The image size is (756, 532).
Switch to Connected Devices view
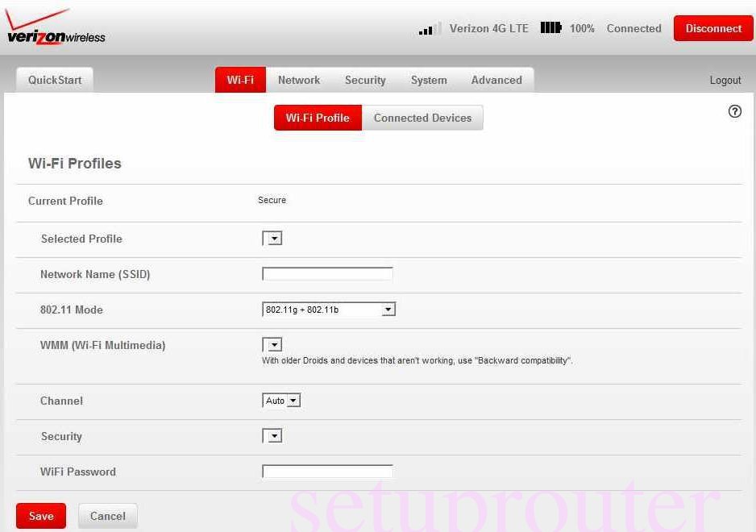(422, 118)
